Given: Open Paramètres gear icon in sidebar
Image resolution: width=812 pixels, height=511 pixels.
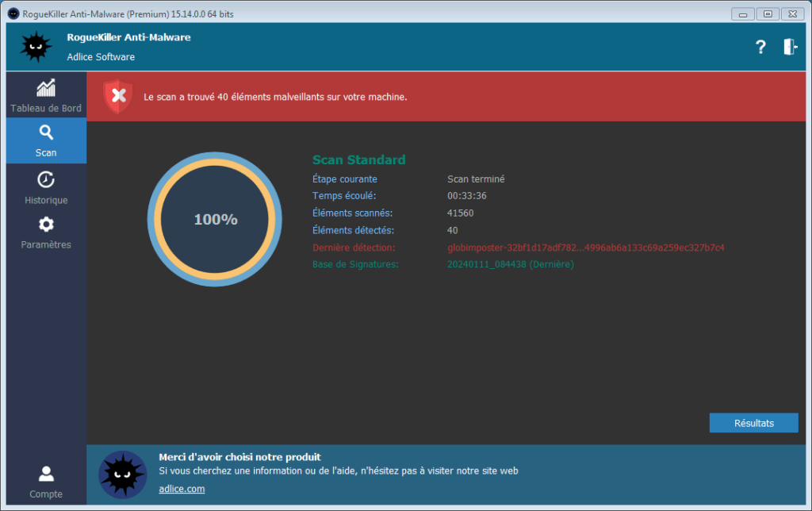Looking at the screenshot, I should point(46,225).
